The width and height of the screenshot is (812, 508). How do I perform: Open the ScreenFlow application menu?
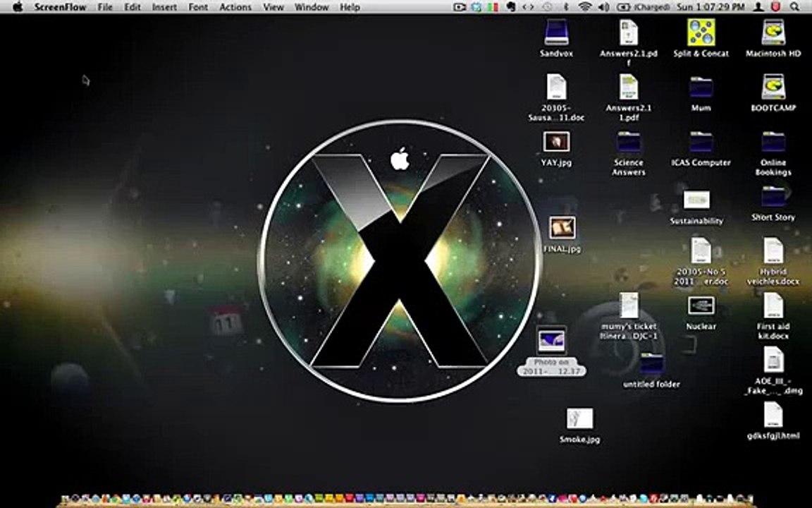pyautogui.click(x=61, y=7)
